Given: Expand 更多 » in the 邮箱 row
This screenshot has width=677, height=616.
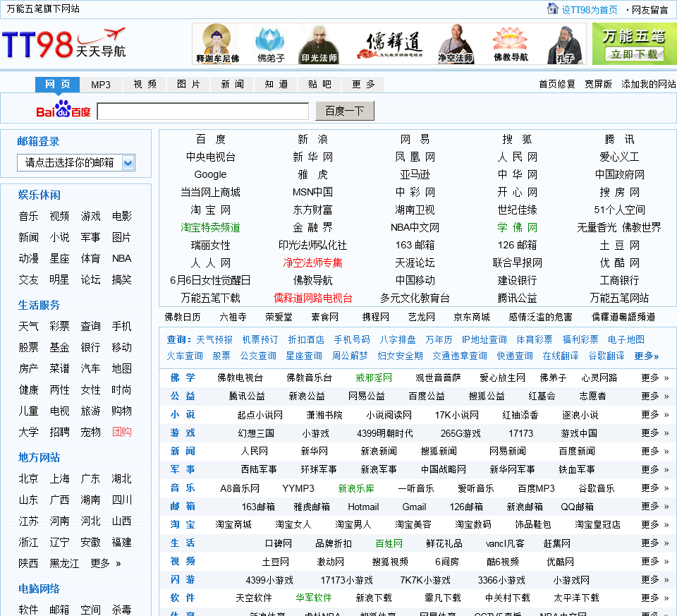Looking at the screenshot, I should 655,507.
